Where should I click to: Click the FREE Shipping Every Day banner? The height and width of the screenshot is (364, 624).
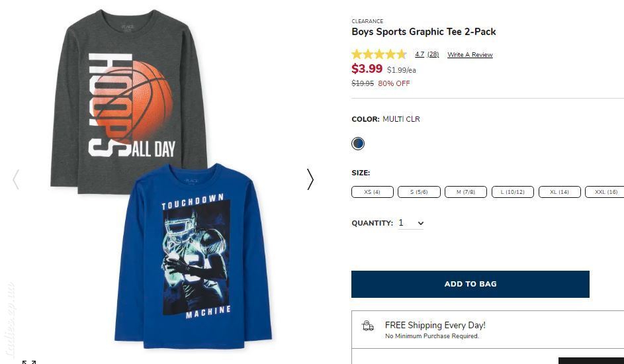coord(488,330)
